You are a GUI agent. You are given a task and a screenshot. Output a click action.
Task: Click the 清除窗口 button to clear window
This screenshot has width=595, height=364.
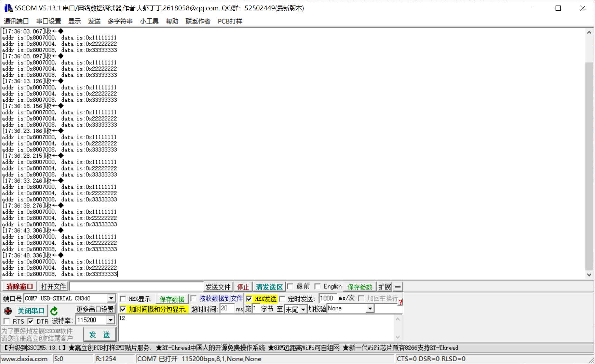pyautogui.click(x=19, y=286)
